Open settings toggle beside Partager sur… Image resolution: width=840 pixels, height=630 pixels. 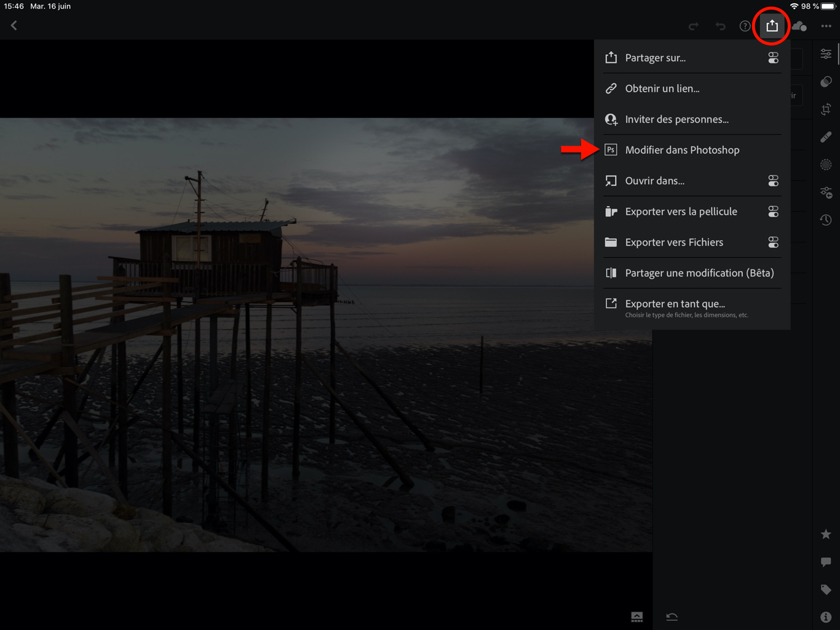773,58
